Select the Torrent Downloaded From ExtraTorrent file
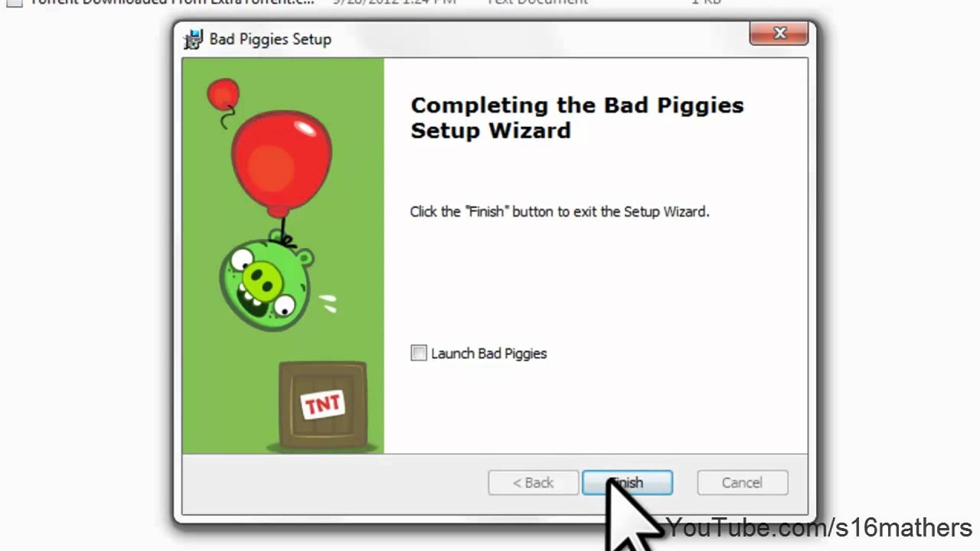980x551 pixels. (x=172, y=2)
